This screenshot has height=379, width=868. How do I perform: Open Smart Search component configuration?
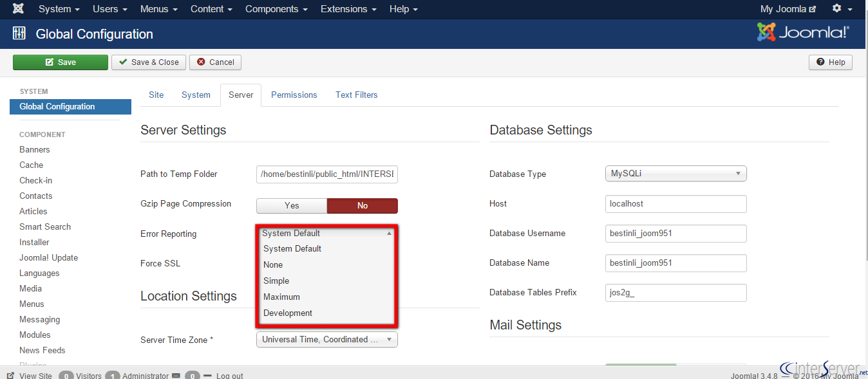point(45,226)
